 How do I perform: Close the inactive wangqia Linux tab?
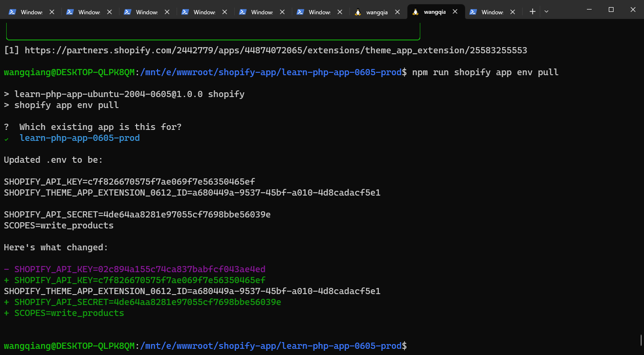tap(397, 12)
